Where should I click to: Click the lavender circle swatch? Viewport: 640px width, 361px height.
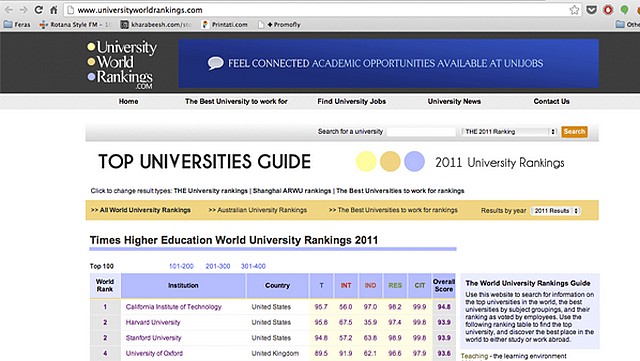click(414, 161)
